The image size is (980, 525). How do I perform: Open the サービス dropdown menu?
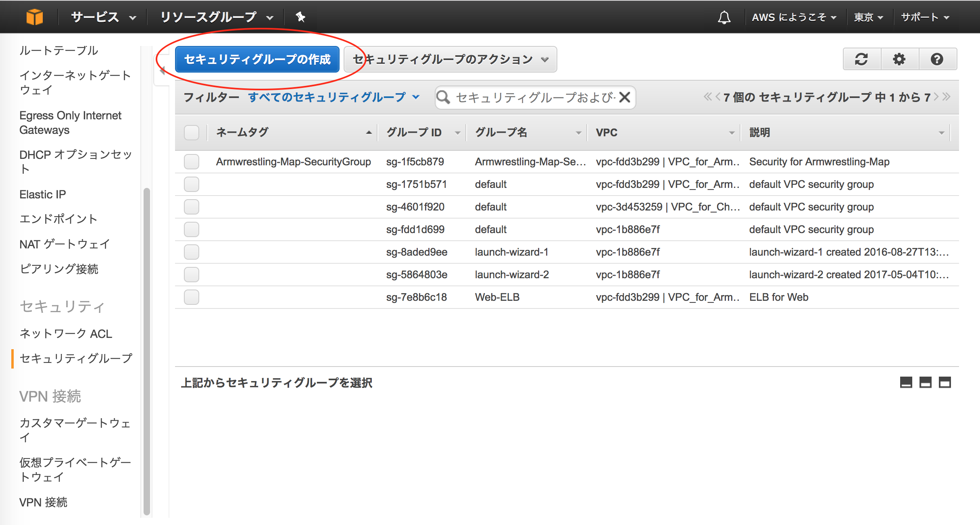pyautogui.click(x=104, y=17)
